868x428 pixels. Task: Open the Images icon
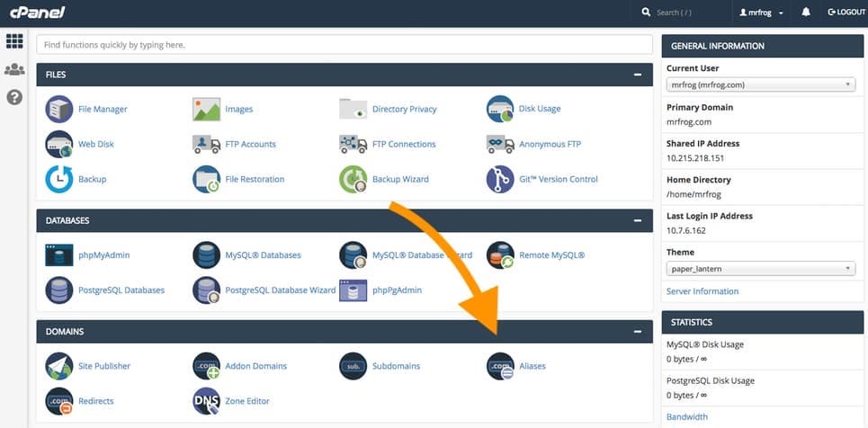coord(207,109)
